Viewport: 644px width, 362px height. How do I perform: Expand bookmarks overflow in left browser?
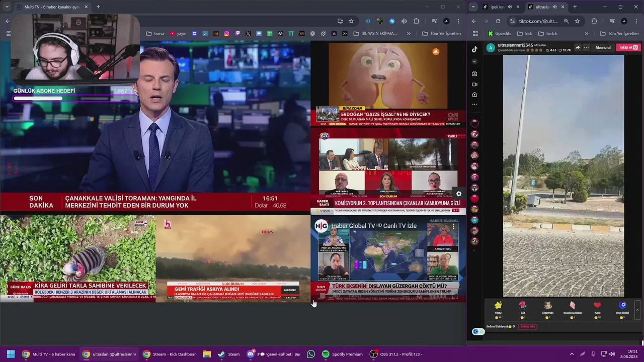pos(409,34)
